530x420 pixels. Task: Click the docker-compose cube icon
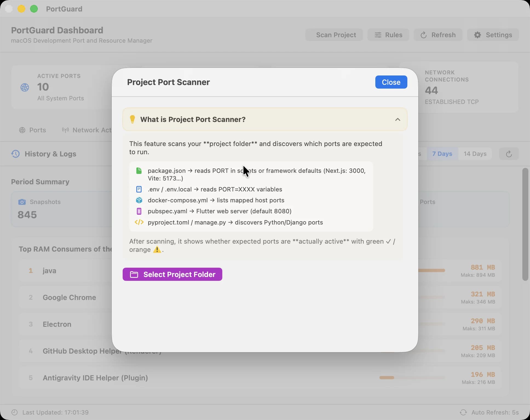pos(139,200)
